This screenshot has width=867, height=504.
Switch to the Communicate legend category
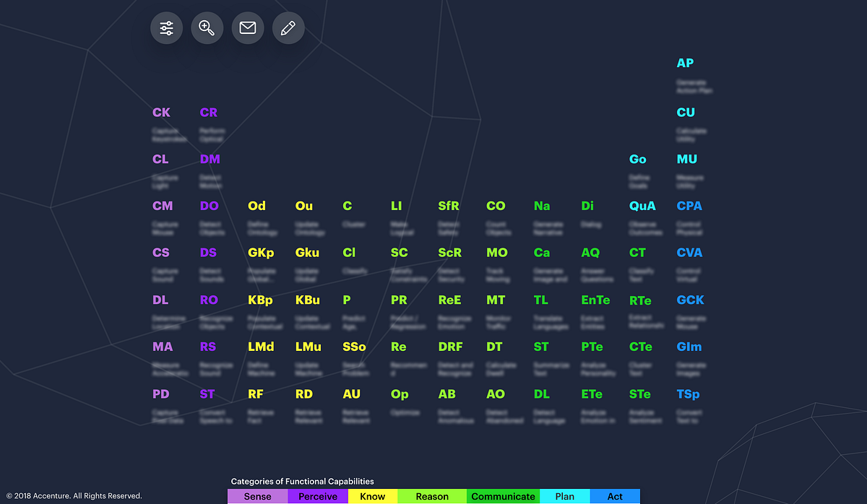[503, 496]
